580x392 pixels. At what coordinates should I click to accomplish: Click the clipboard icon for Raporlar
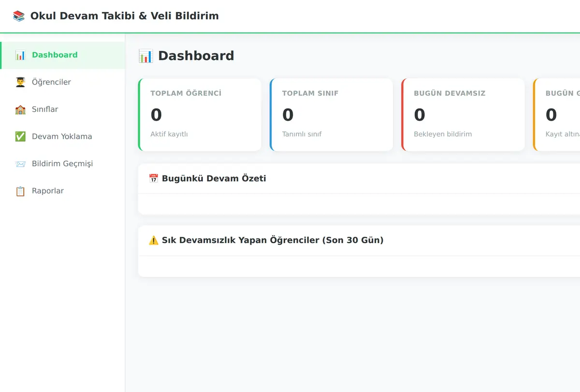click(x=20, y=191)
